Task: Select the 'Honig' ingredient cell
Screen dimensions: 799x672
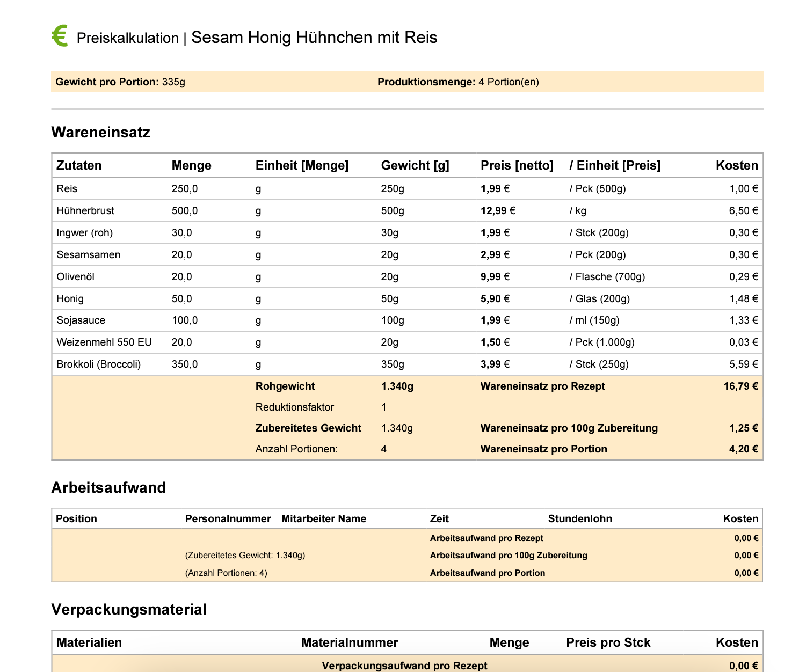Action: [x=70, y=299]
